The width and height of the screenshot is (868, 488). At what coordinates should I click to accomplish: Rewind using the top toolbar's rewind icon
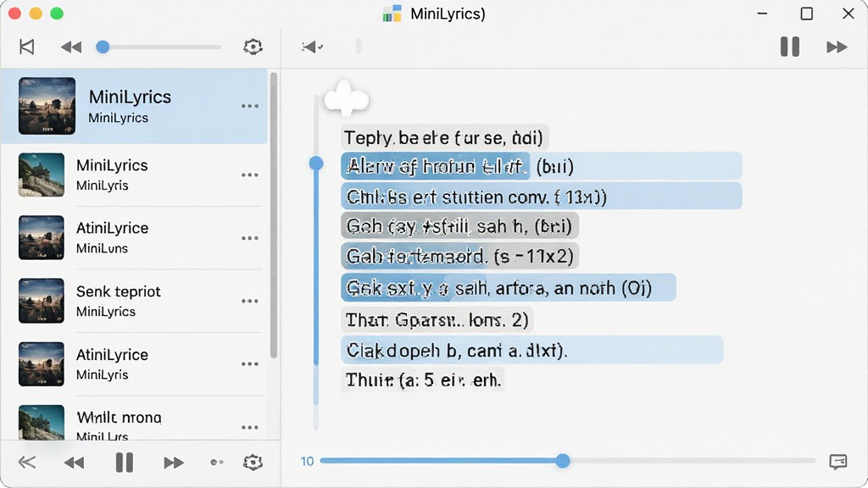pyautogui.click(x=71, y=47)
